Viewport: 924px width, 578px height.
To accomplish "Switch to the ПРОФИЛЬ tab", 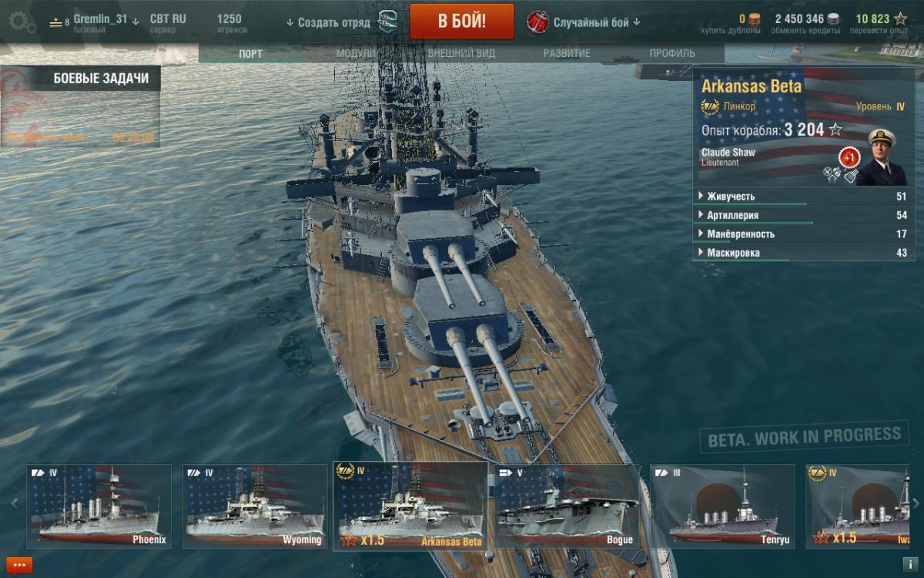I will (x=671, y=53).
